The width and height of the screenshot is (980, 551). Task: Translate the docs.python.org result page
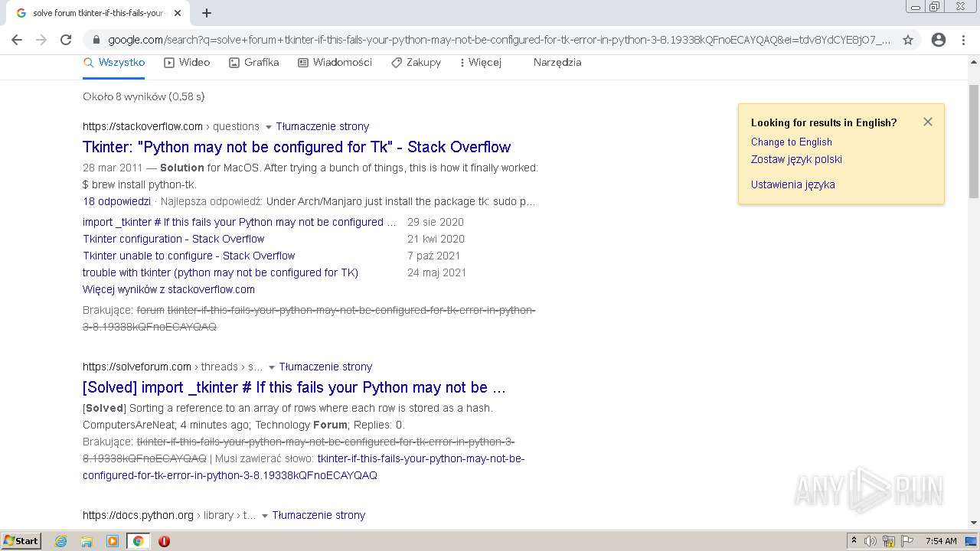(318, 515)
